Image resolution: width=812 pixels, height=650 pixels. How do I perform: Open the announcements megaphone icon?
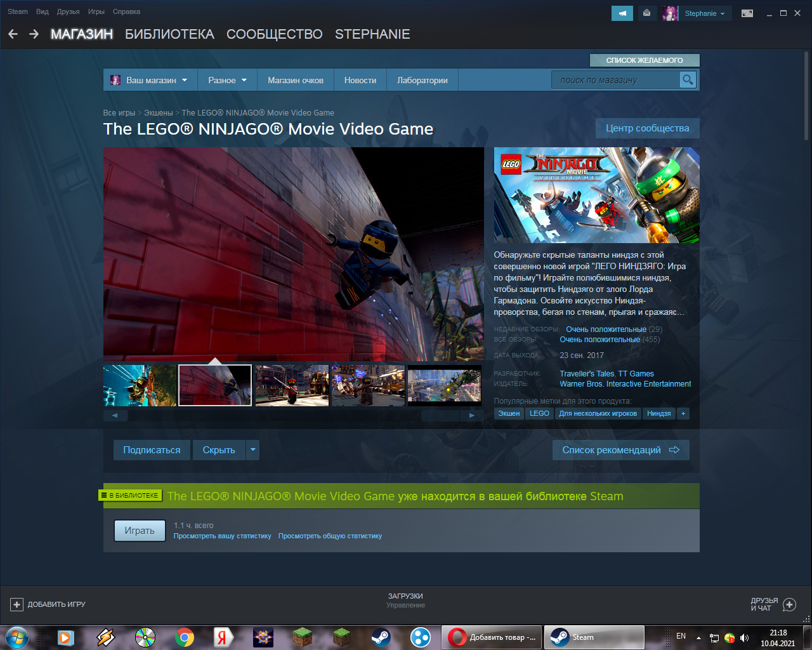[622, 13]
